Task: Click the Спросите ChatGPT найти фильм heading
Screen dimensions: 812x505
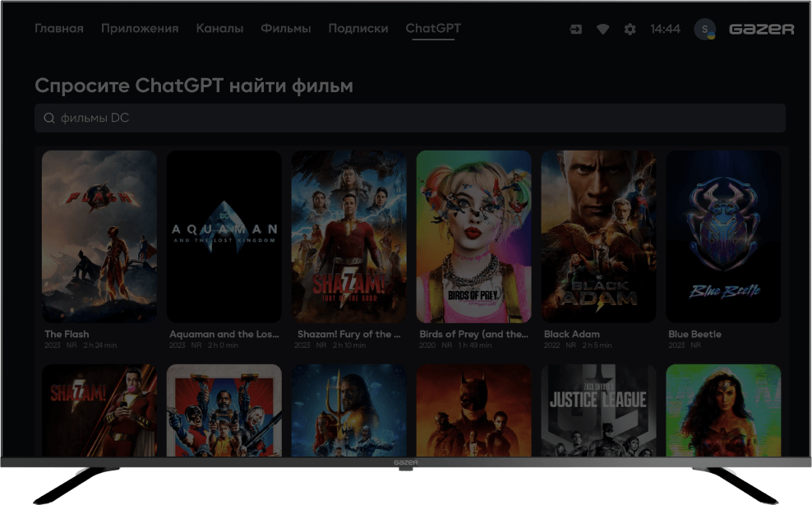Action: 194,86
